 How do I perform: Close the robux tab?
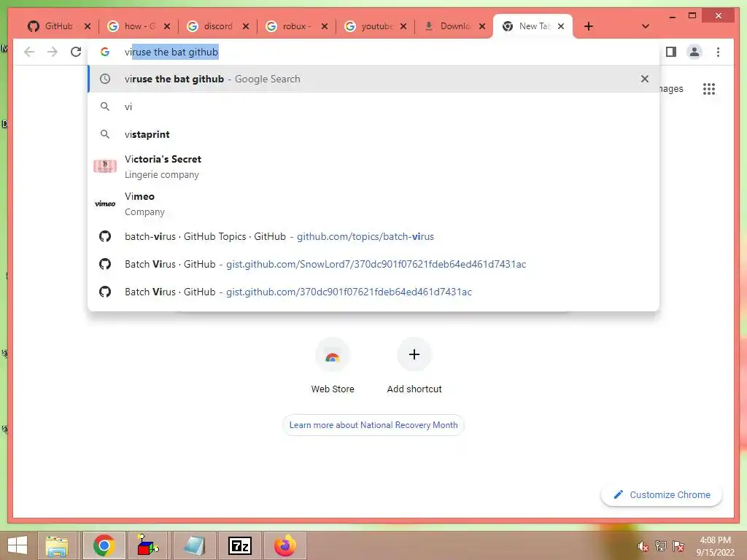(325, 26)
